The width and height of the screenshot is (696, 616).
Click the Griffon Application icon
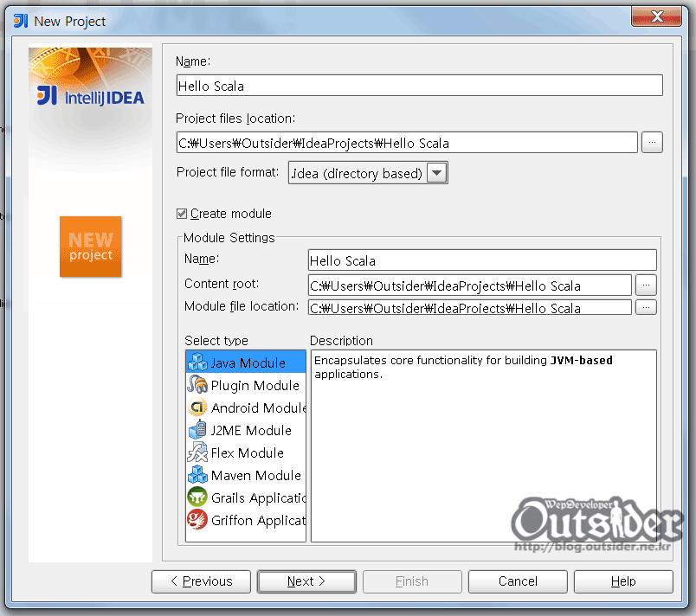tap(197, 520)
